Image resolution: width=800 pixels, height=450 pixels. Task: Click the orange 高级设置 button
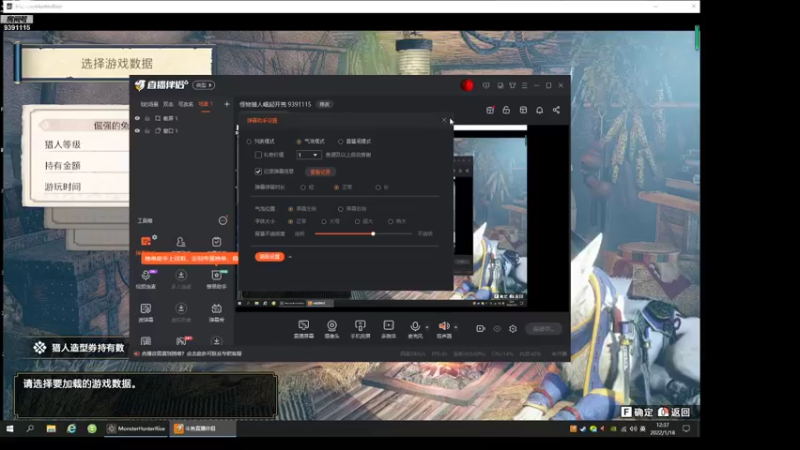click(x=269, y=257)
